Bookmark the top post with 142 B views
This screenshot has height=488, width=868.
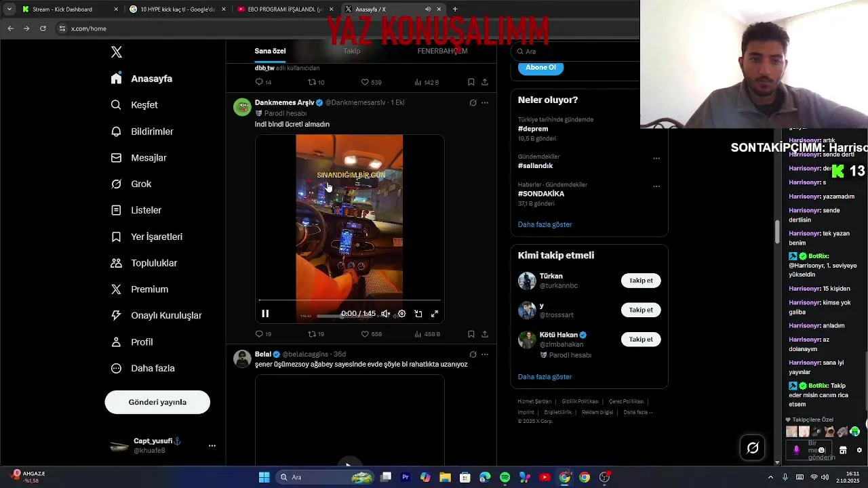coord(471,82)
